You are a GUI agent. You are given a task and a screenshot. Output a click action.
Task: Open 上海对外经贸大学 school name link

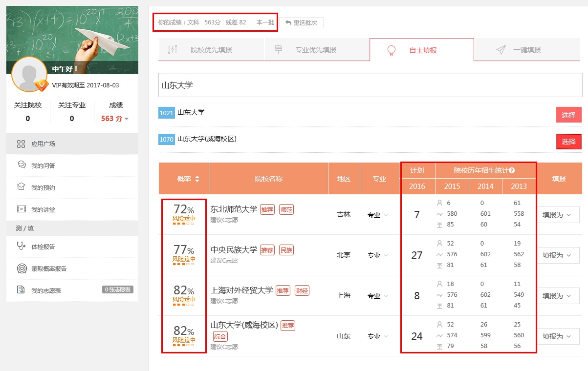(x=241, y=290)
